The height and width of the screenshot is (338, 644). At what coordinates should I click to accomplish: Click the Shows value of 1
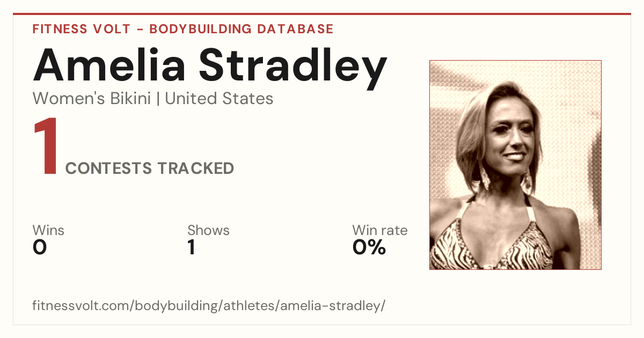point(192,247)
